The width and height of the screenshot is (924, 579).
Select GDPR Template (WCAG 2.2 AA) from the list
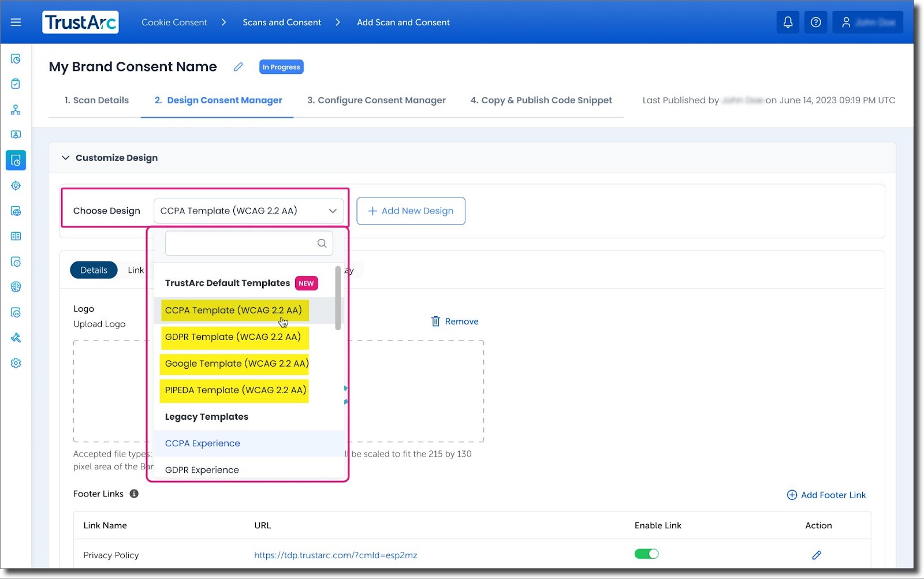(x=234, y=337)
